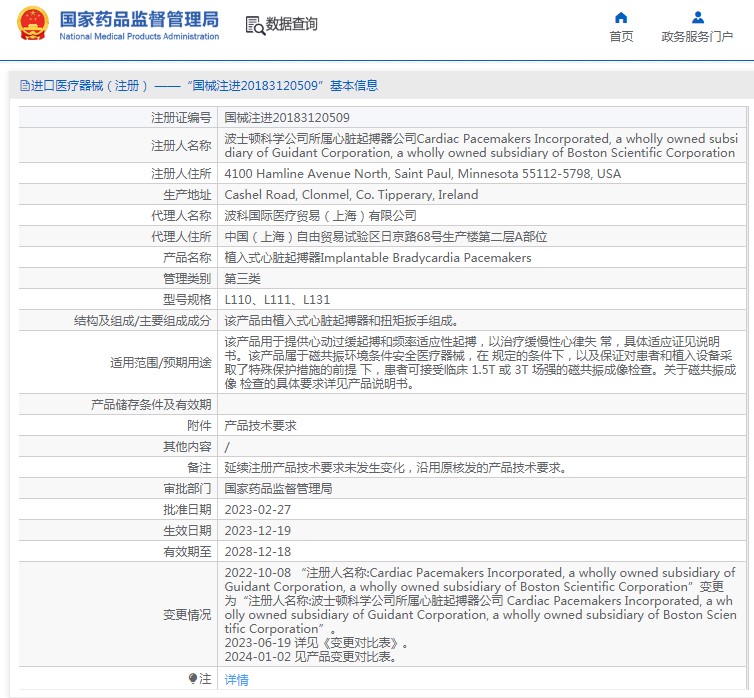This screenshot has height=698, width=754.
Task: Click the data query magnifier icon
Action: click(255, 25)
